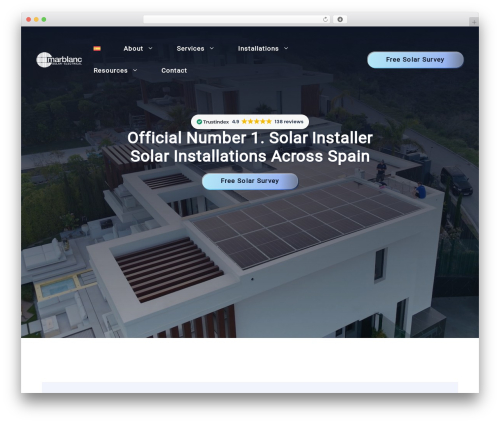Open the Installations menu item
Viewport: 500px width, 423px height.
[258, 49]
